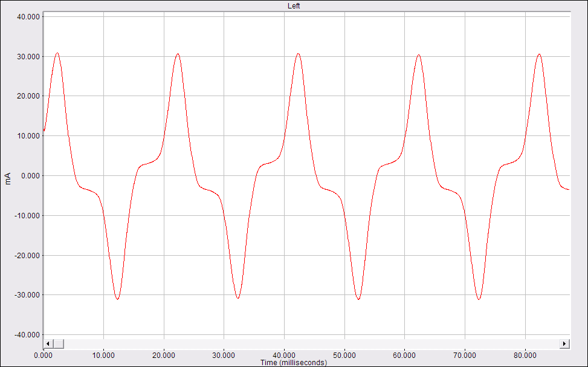
Task: Click the 'Left' graph title
Action: click(x=294, y=6)
